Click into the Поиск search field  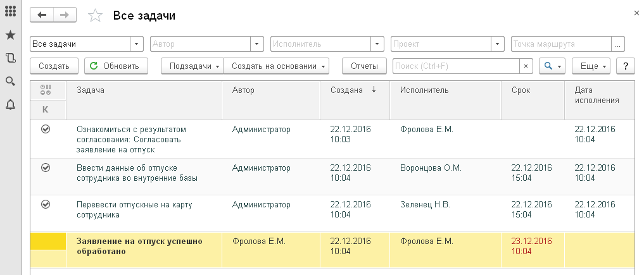click(456, 66)
